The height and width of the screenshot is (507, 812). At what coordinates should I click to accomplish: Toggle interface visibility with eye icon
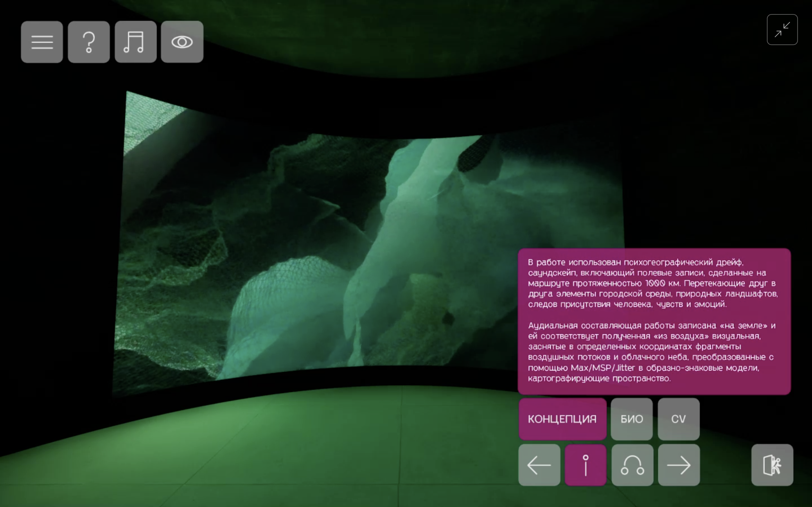click(182, 42)
